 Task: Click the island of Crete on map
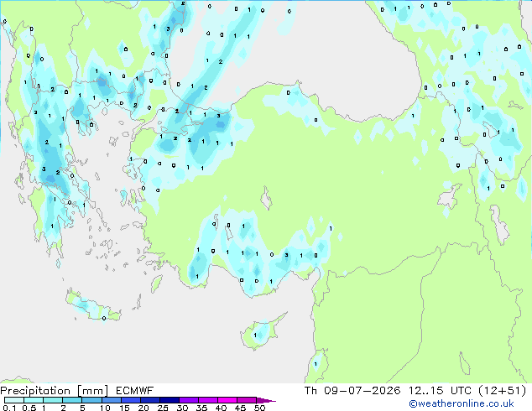point(92,307)
